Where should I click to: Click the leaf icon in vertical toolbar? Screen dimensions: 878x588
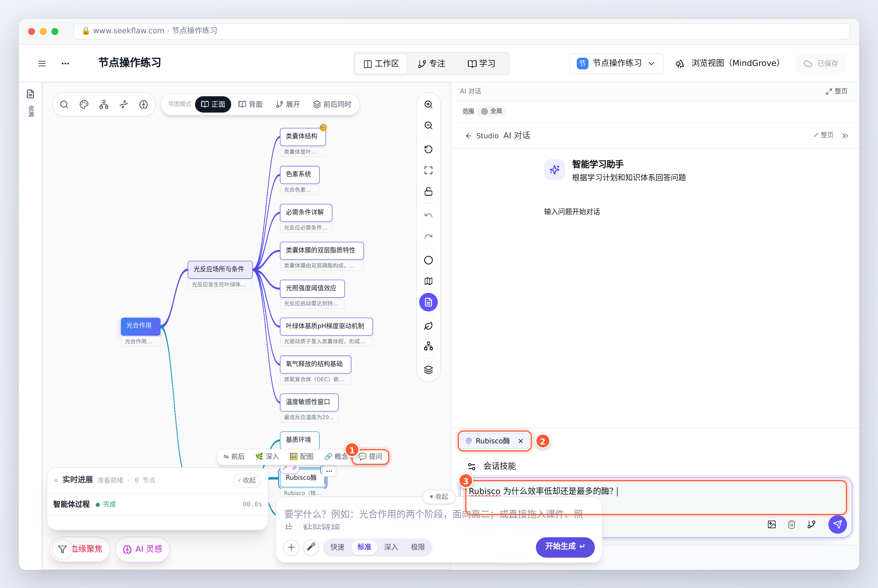[x=428, y=326]
